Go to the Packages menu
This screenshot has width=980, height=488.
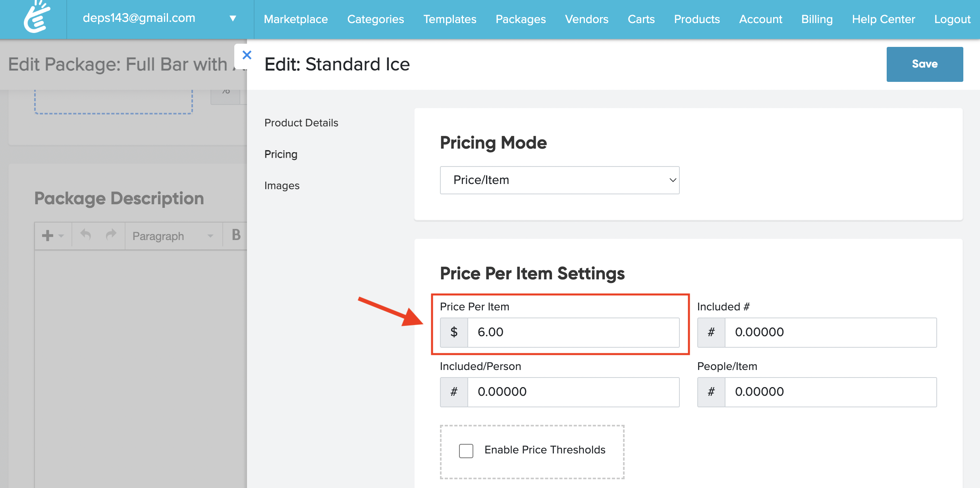521,19
